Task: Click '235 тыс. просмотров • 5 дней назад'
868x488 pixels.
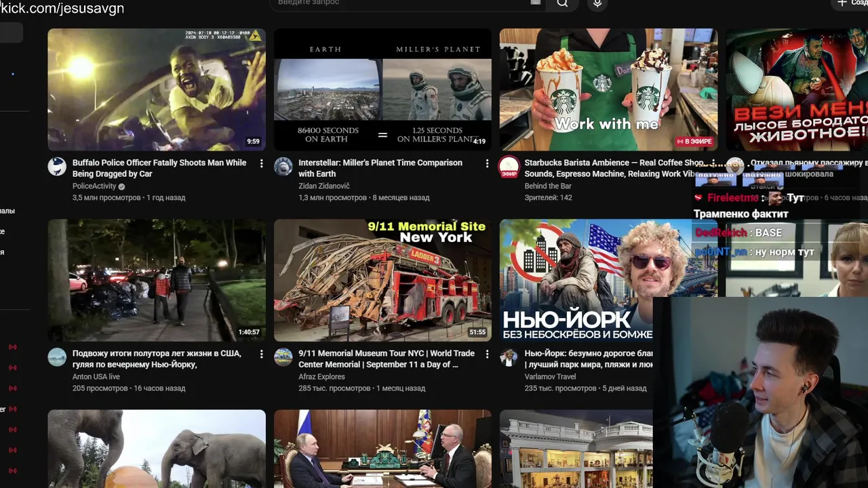Action: [x=585, y=388]
